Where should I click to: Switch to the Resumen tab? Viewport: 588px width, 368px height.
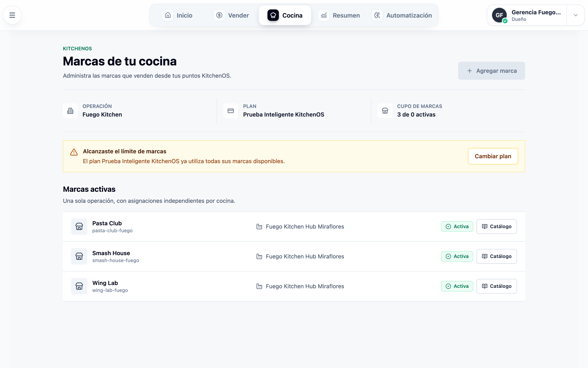click(339, 15)
